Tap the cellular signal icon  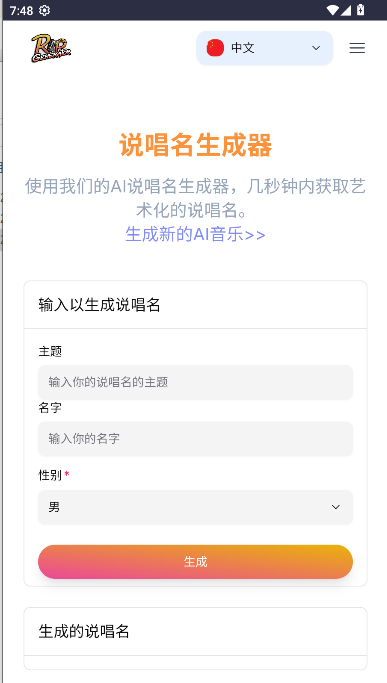click(x=346, y=10)
